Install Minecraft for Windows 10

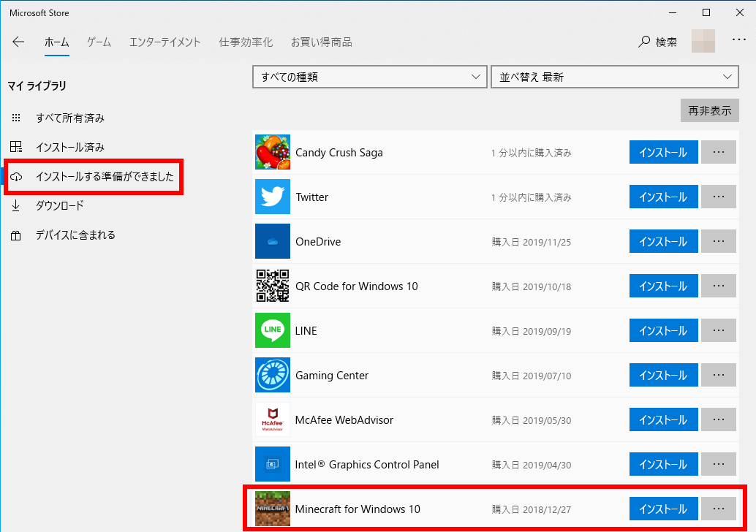[x=663, y=509]
